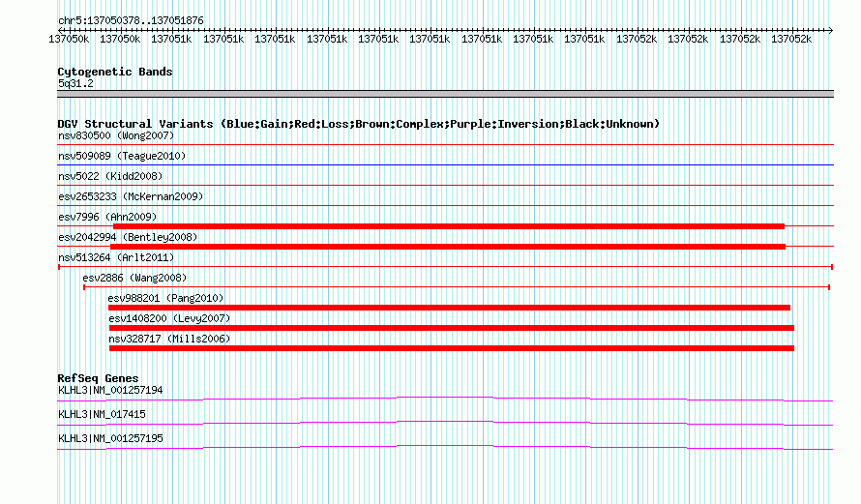
Task: Click the DGV Structural Variants track heading
Action: tap(358, 124)
